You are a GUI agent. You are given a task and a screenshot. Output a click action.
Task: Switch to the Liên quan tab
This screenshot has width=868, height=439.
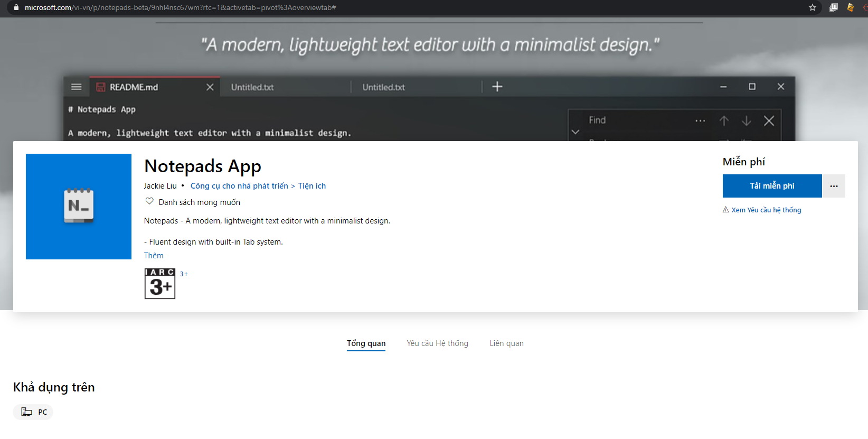[506, 343]
